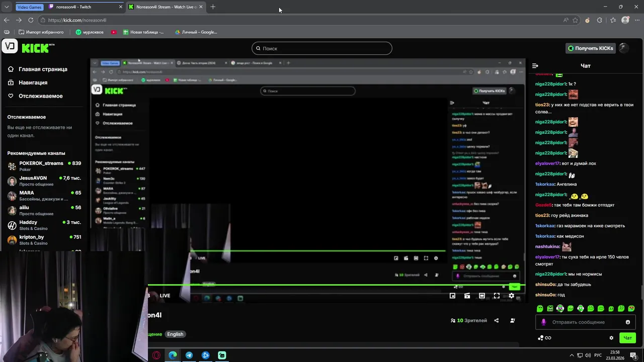The image size is (644, 362).
Task: Click the purple microphone icon in chat input
Action: 543,322
